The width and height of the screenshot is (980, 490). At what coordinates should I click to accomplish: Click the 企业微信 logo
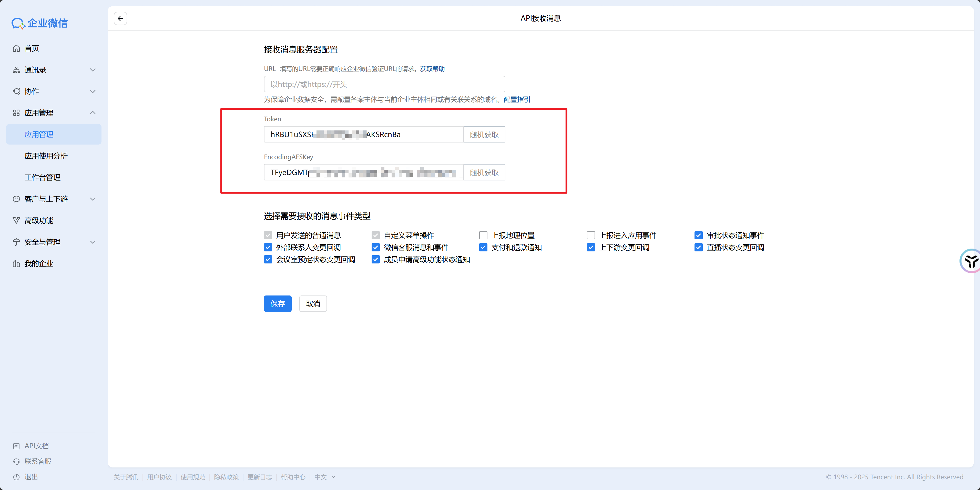39,23
